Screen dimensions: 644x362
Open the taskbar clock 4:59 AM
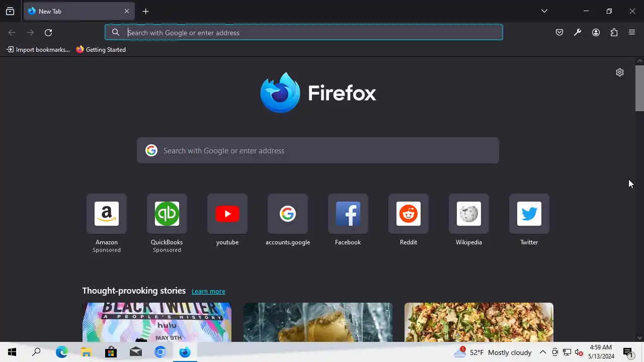(x=601, y=352)
